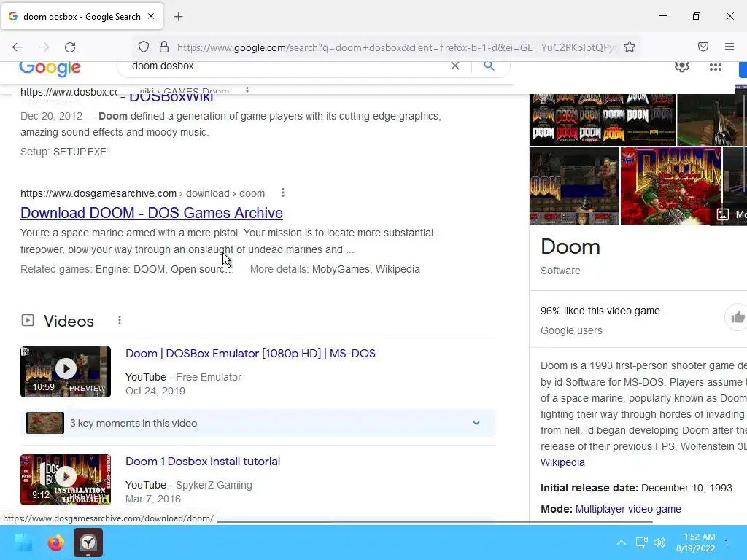Viewport: 747px width, 560px height.
Task: Click the Doom knowledge panel title
Action: (x=570, y=246)
